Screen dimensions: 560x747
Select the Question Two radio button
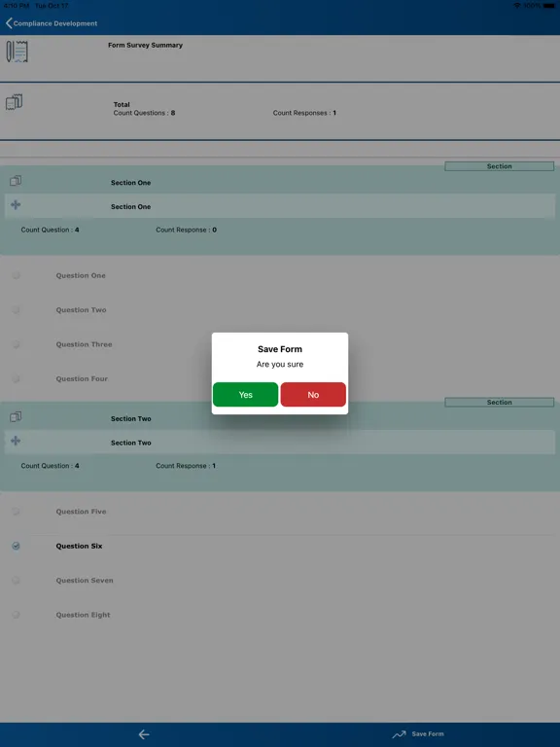point(16,309)
